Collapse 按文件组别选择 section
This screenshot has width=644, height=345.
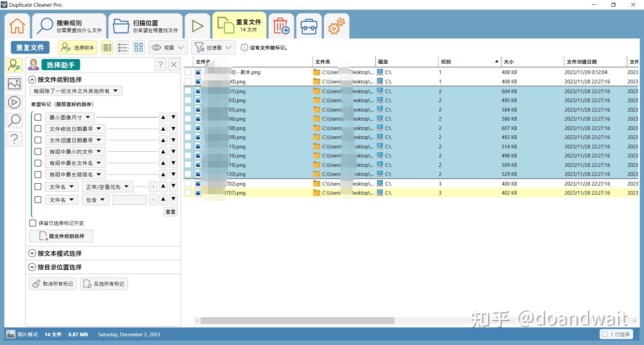click(x=32, y=79)
